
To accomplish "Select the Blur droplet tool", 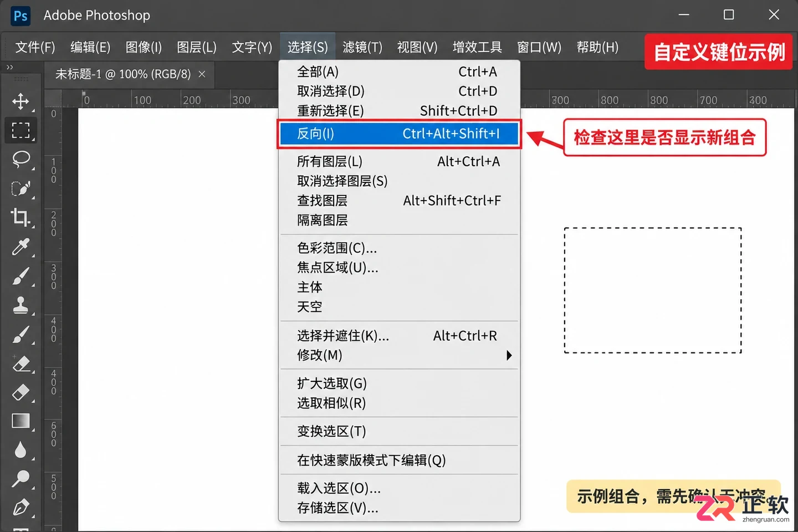I will 21,450.
